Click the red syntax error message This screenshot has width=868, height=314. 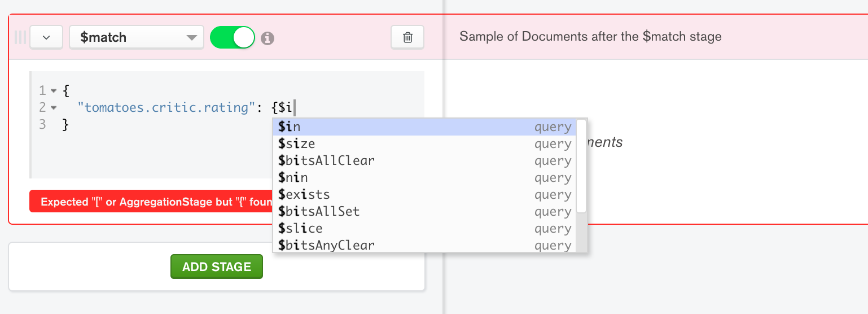coord(151,201)
